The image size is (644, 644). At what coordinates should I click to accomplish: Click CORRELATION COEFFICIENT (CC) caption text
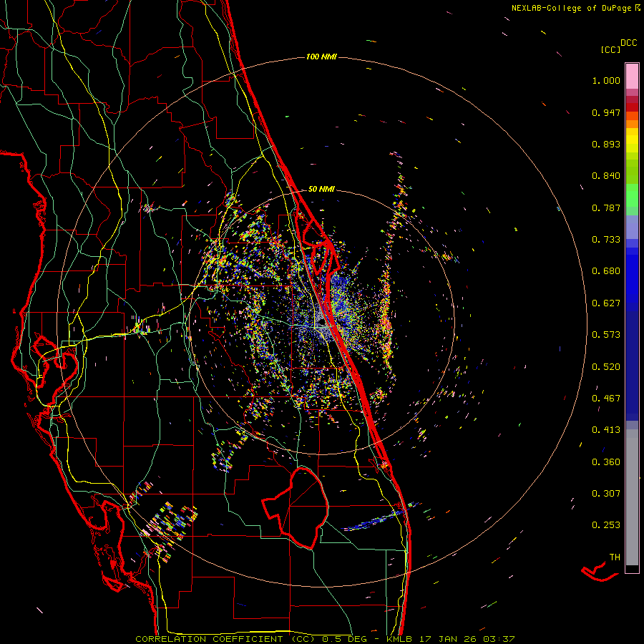point(225,639)
